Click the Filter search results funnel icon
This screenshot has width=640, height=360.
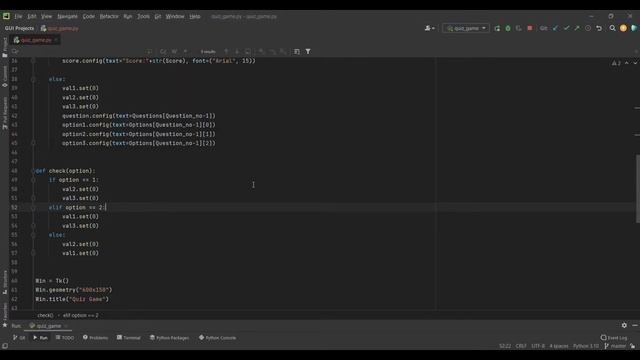pos(308,51)
